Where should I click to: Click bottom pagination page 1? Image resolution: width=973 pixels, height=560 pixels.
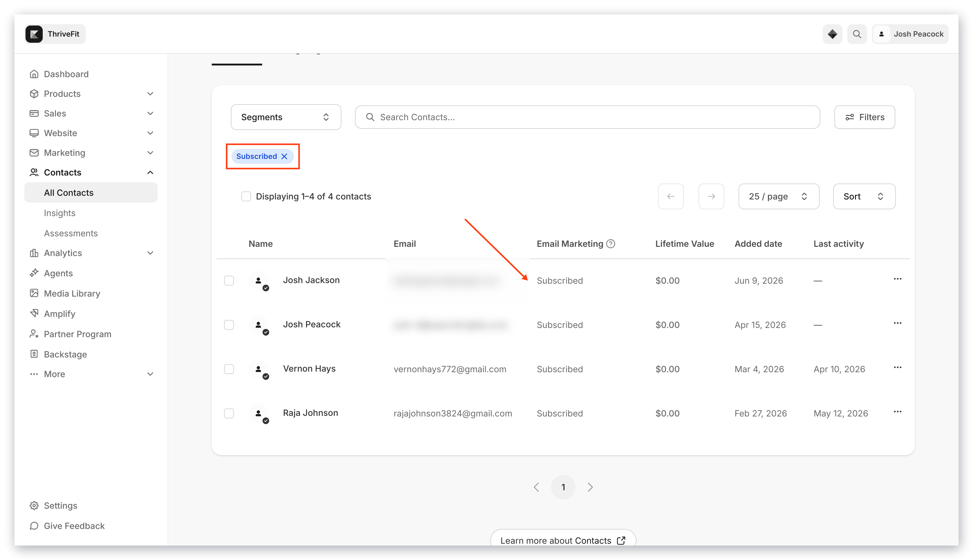pyautogui.click(x=563, y=487)
